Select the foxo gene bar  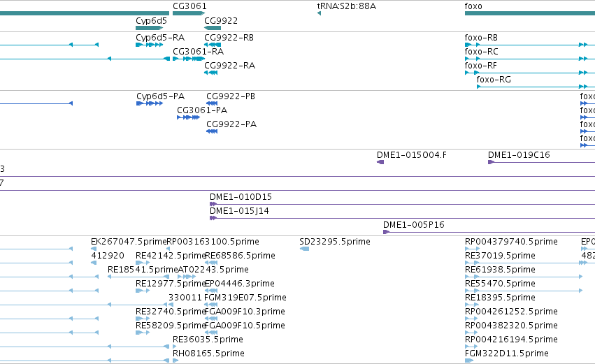click(530, 14)
